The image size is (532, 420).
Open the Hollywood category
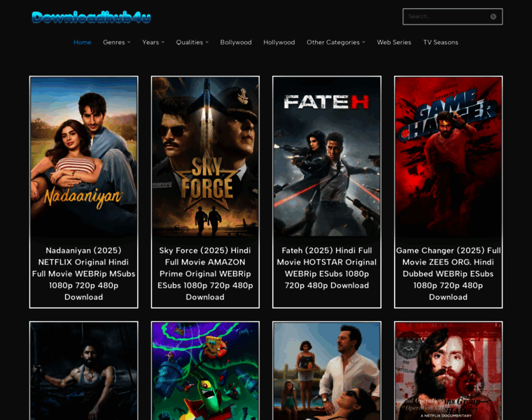[x=279, y=43]
